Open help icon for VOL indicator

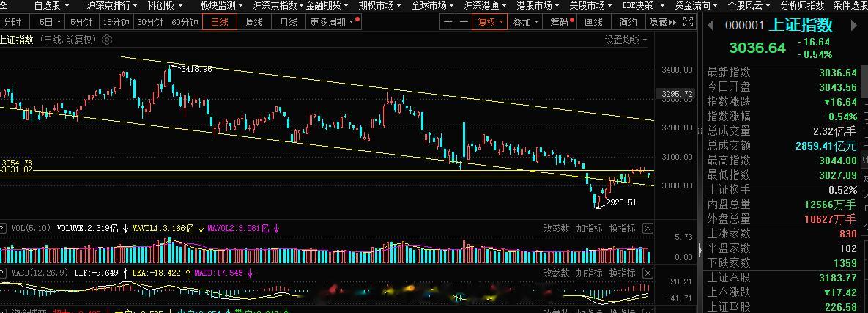(x=3, y=228)
